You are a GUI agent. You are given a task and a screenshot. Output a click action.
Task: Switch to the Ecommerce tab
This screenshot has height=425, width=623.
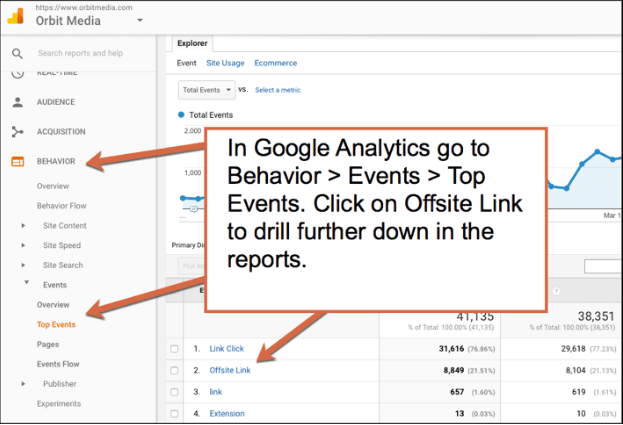(276, 62)
